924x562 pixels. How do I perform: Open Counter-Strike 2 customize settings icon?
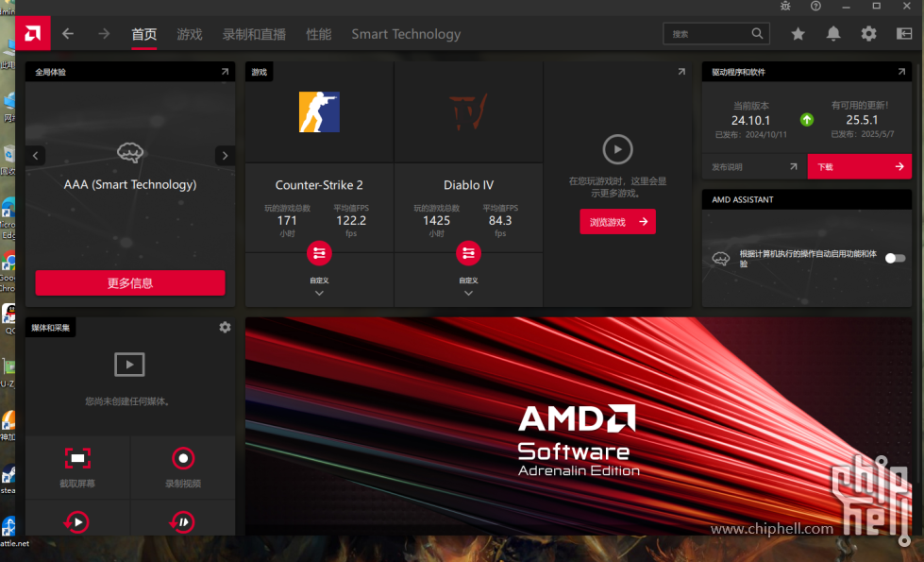coord(319,253)
